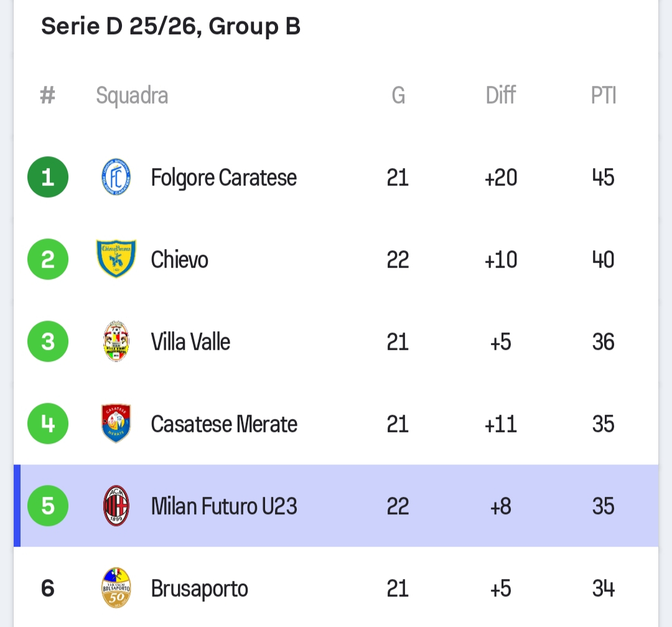Image resolution: width=672 pixels, height=627 pixels.
Task: Select the Villa Valle team crest
Action: [x=116, y=341]
